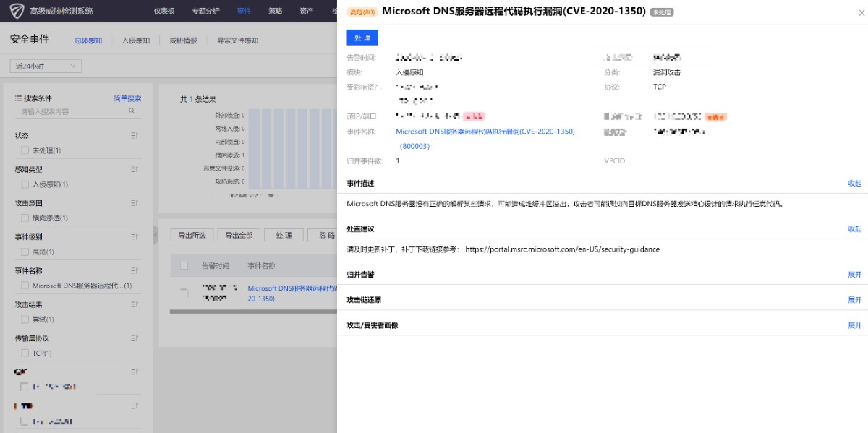868x433 pixels.
Task: Expand the 攻击/受害者画像 section
Action: click(855, 325)
